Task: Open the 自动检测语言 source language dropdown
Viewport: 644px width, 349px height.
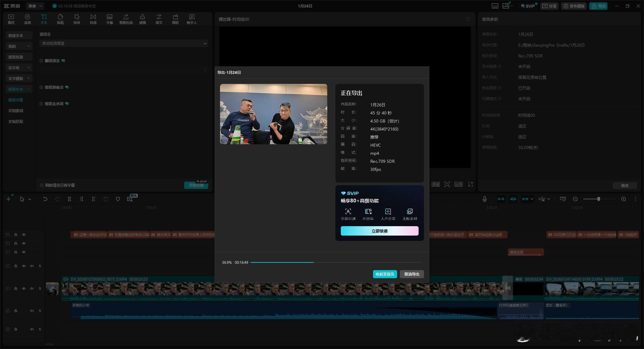Action: [123, 43]
